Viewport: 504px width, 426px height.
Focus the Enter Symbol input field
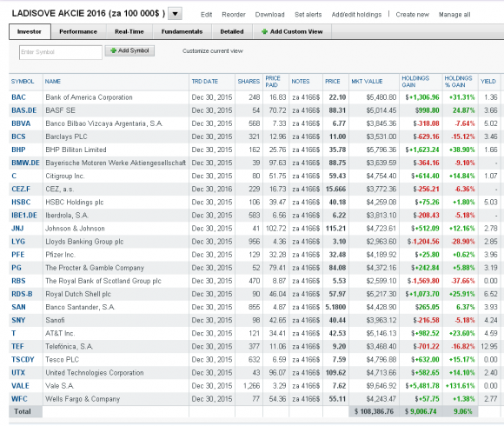click(x=61, y=52)
